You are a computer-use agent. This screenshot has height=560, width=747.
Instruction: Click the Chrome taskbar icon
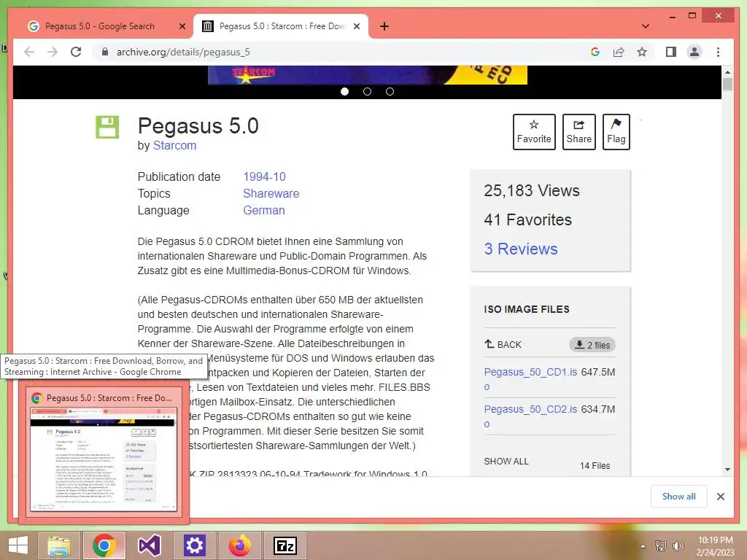click(x=104, y=545)
